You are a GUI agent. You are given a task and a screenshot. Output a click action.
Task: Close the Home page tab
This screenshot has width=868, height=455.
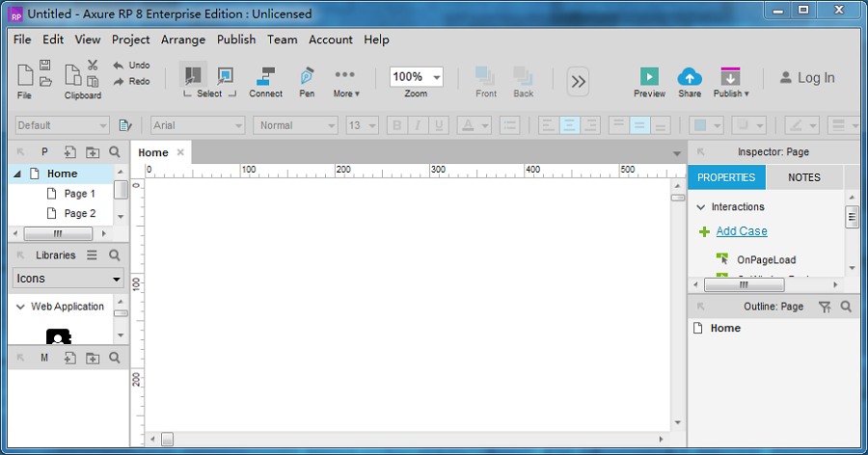(180, 152)
